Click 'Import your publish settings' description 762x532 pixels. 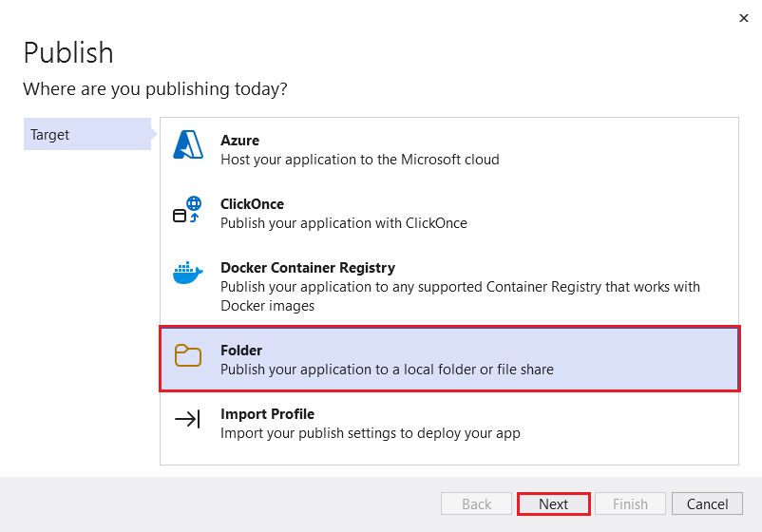371,433
